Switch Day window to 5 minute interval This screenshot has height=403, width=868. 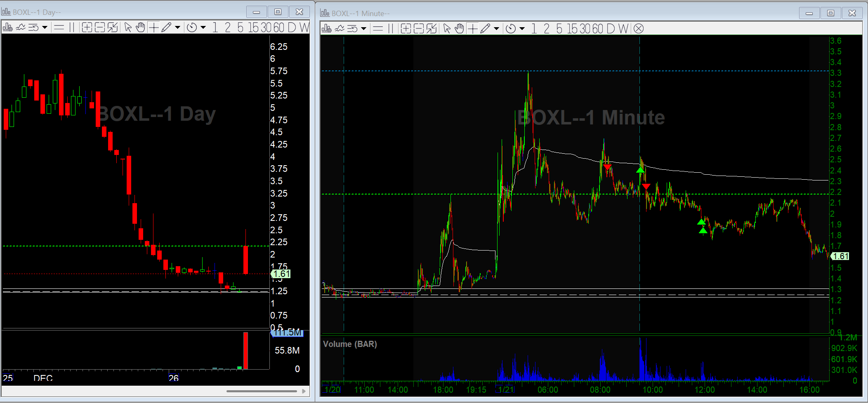(x=240, y=28)
